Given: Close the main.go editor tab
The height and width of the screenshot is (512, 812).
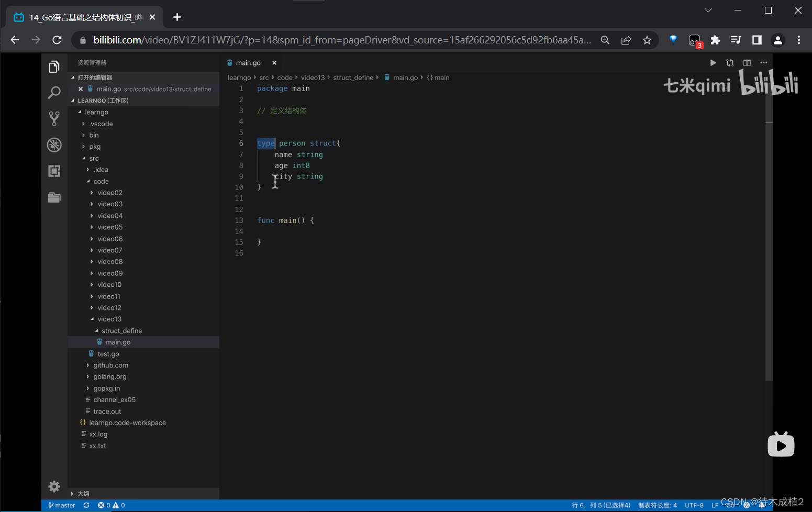Looking at the screenshot, I should 274,63.
